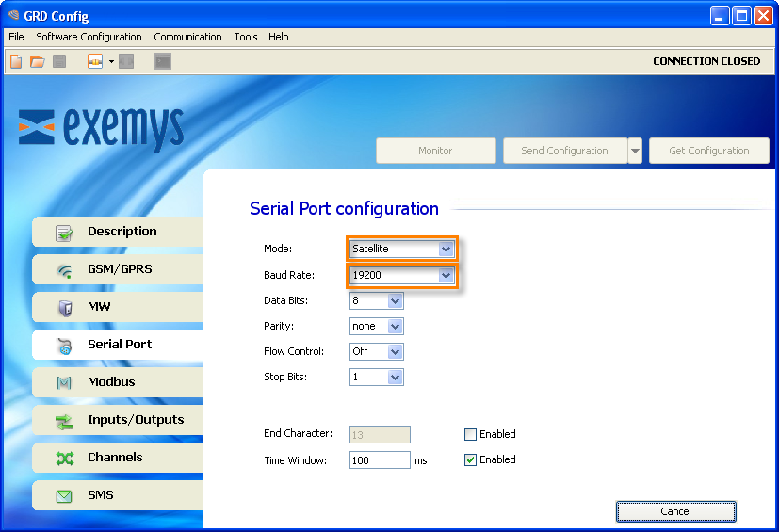Enable the End Character checkbox
This screenshot has width=779, height=532.
[x=471, y=434]
